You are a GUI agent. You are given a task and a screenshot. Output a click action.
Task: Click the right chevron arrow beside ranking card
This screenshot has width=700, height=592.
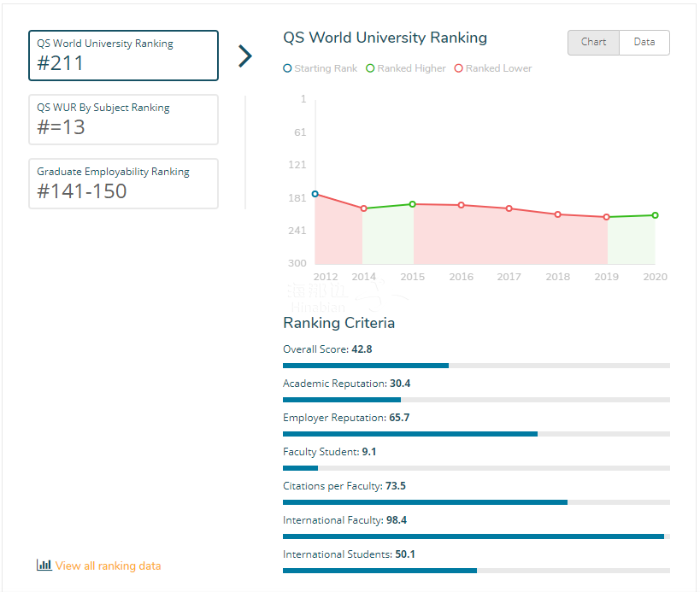pos(245,56)
